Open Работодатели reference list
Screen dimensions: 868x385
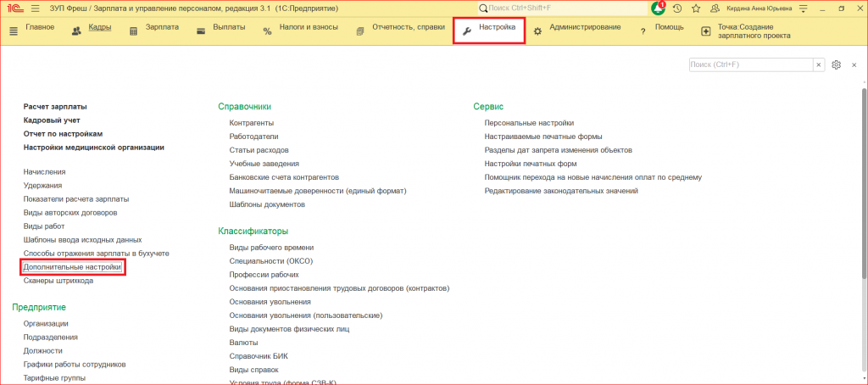pos(253,137)
